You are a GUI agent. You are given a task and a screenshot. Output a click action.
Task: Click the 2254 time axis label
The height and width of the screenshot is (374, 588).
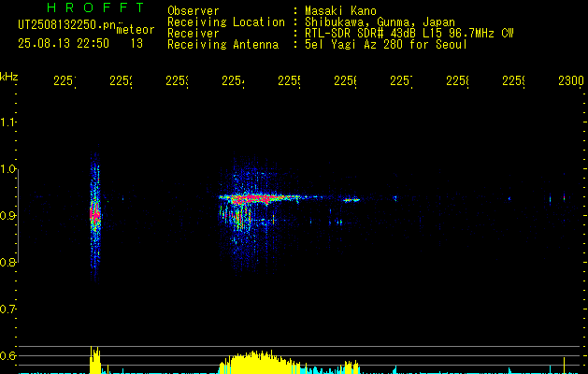point(233,81)
